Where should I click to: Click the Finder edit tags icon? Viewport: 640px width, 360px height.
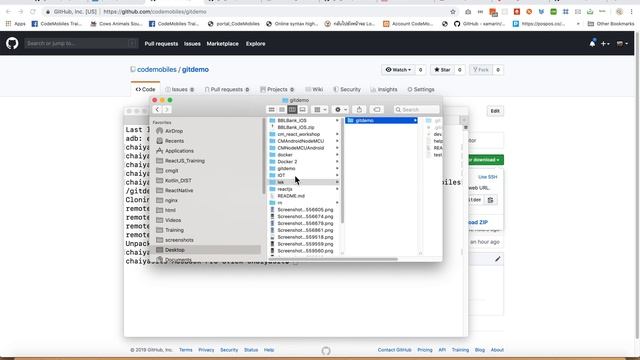tap(377, 109)
